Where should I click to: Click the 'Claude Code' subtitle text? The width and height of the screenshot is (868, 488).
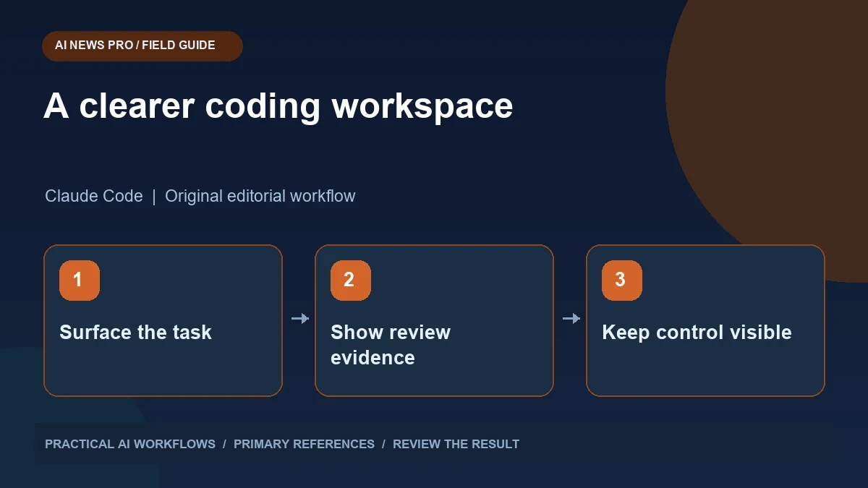point(94,196)
